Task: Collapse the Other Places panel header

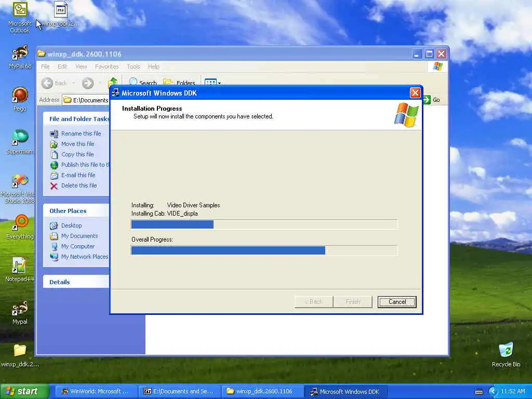Action: pos(76,211)
